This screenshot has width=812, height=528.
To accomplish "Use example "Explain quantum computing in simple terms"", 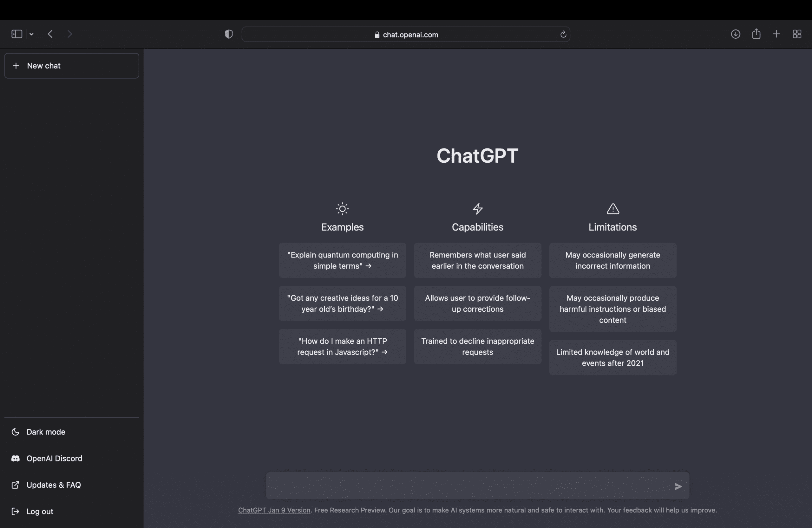I will click(x=343, y=261).
